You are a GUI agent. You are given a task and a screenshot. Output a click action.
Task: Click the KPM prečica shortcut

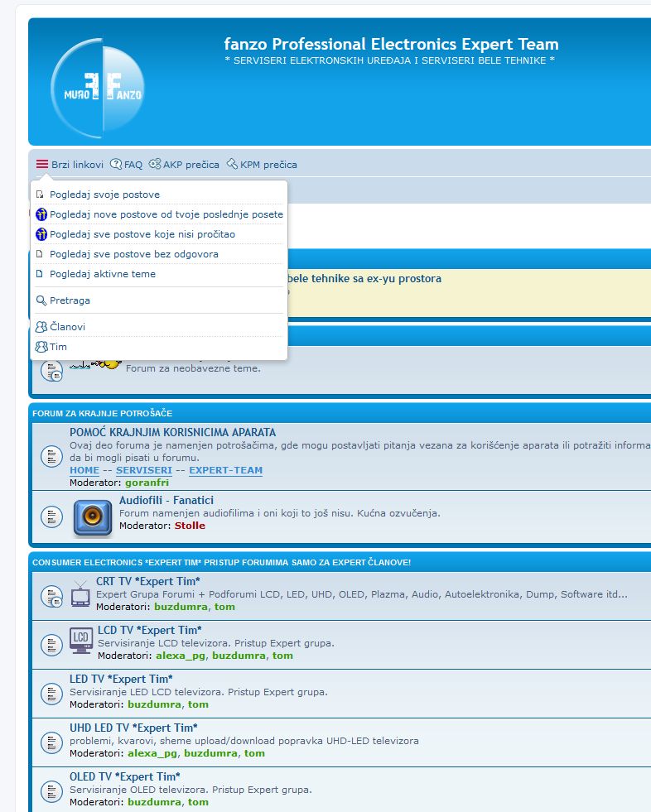pyautogui.click(x=261, y=165)
